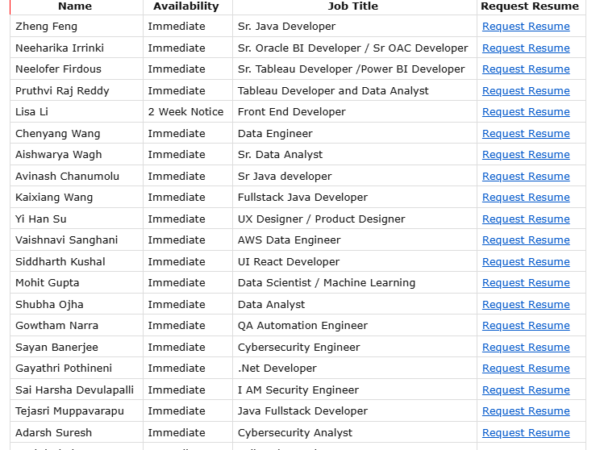Click the Sr. Data Analyst job title
Screen dimensions: 600x450
coord(280,155)
